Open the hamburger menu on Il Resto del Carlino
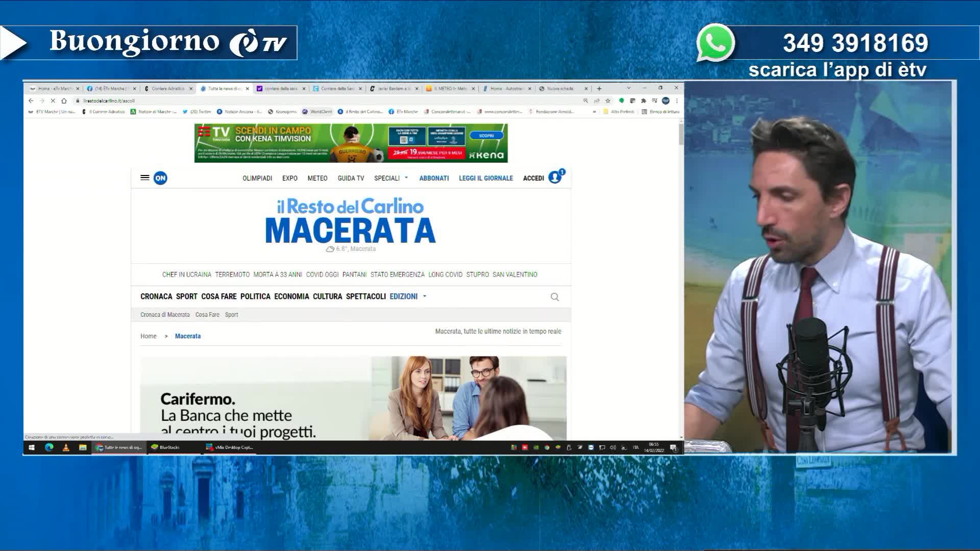 [145, 178]
